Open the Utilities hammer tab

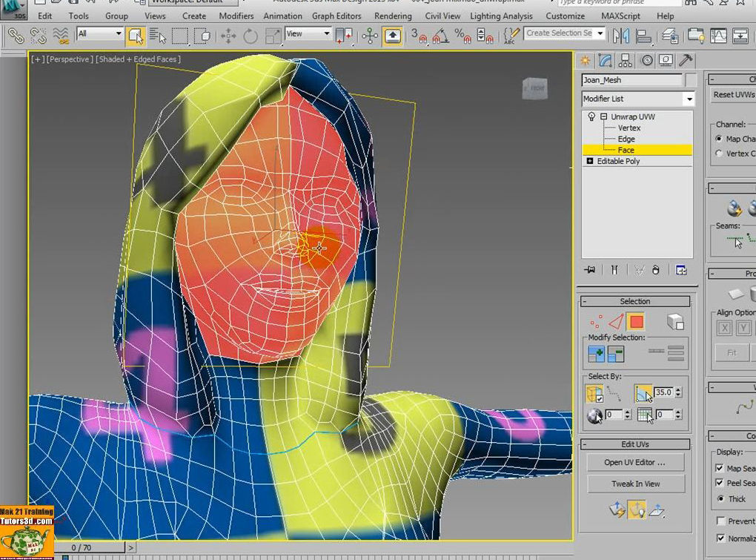[x=686, y=60]
